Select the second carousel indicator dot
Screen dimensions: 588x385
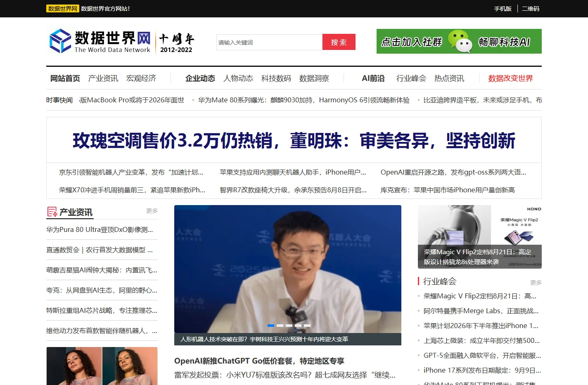coord(280,326)
